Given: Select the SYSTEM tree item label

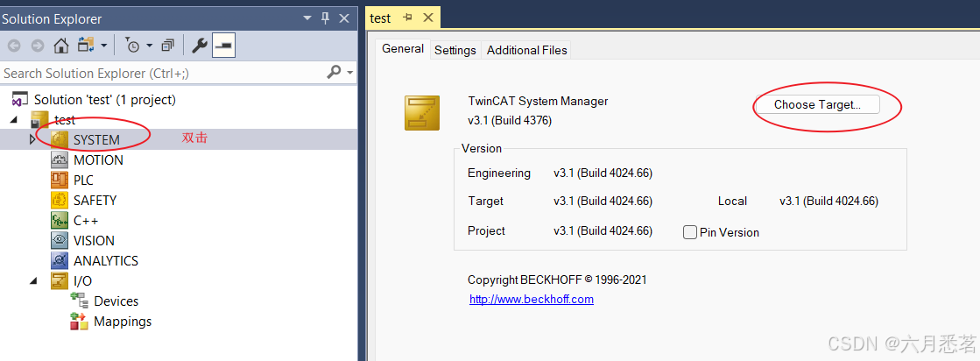Looking at the screenshot, I should click(96, 139).
